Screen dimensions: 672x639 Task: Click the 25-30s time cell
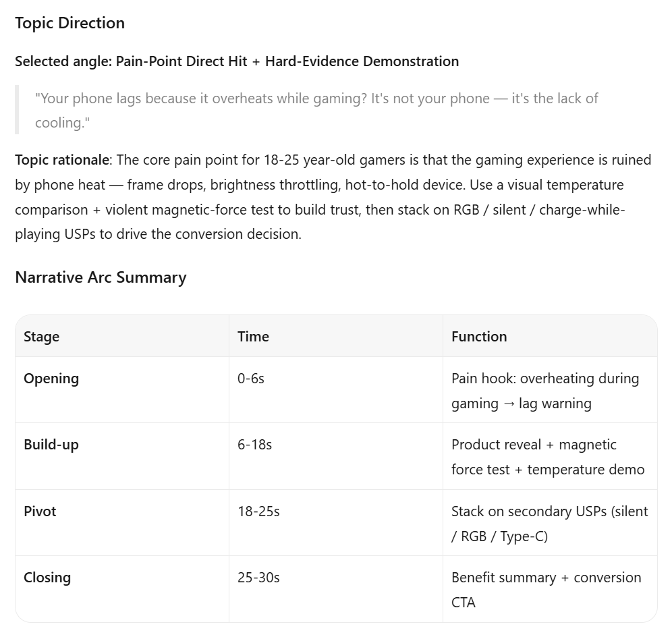click(335, 589)
